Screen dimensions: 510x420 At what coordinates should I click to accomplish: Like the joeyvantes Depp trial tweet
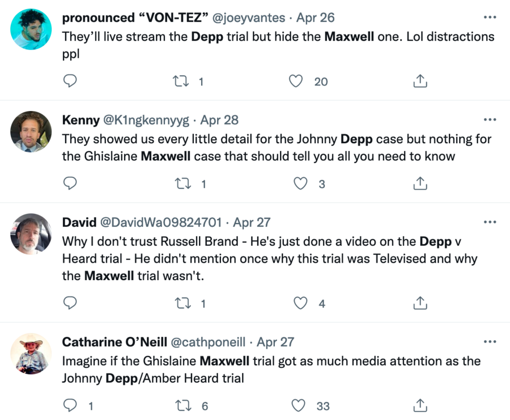pyautogui.click(x=296, y=82)
